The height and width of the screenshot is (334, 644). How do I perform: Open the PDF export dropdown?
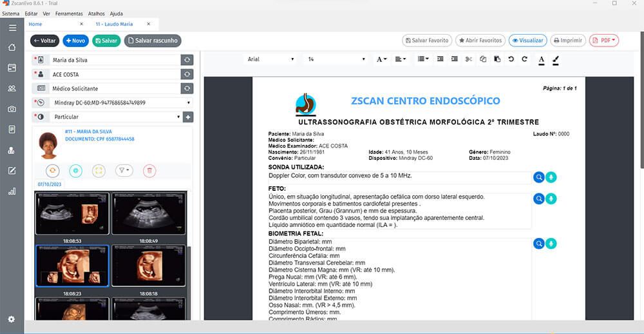[604, 41]
